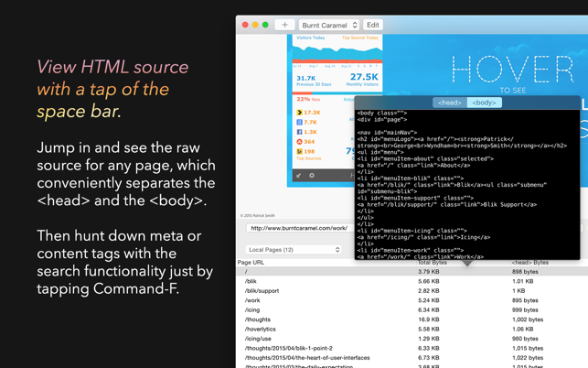This screenshot has width=588, height=368.
Task: Click the 898 bytes head cell
Action: 525,272
